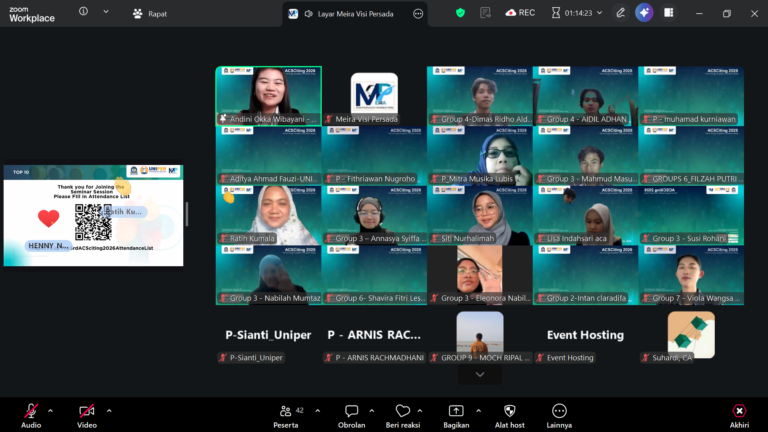Expand video settings caret
768x432 pixels.
(109, 411)
